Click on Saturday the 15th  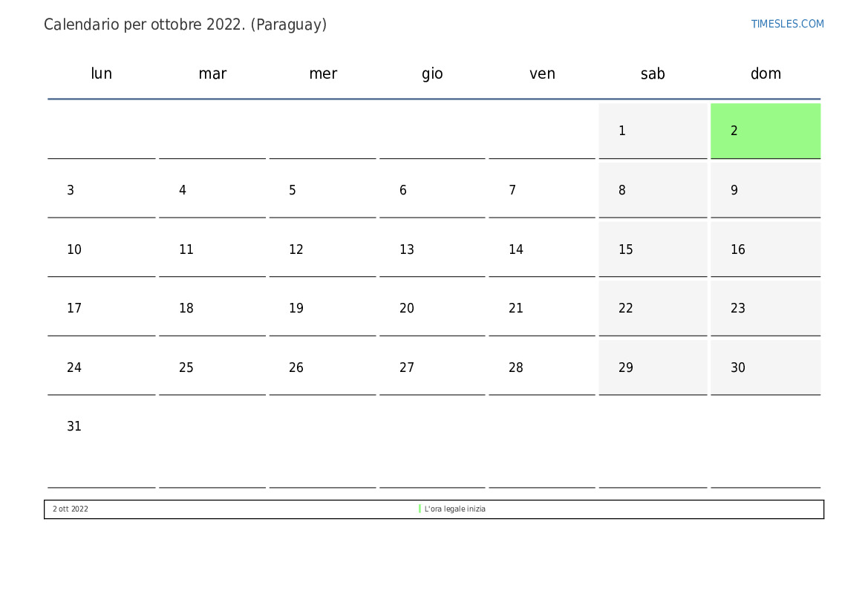tap(653, 249)
